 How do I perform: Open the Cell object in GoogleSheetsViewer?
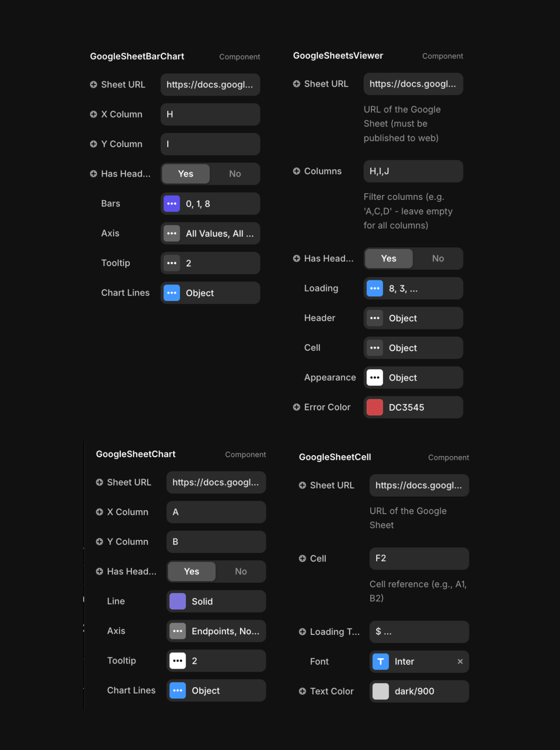click(x=413, y=348)
